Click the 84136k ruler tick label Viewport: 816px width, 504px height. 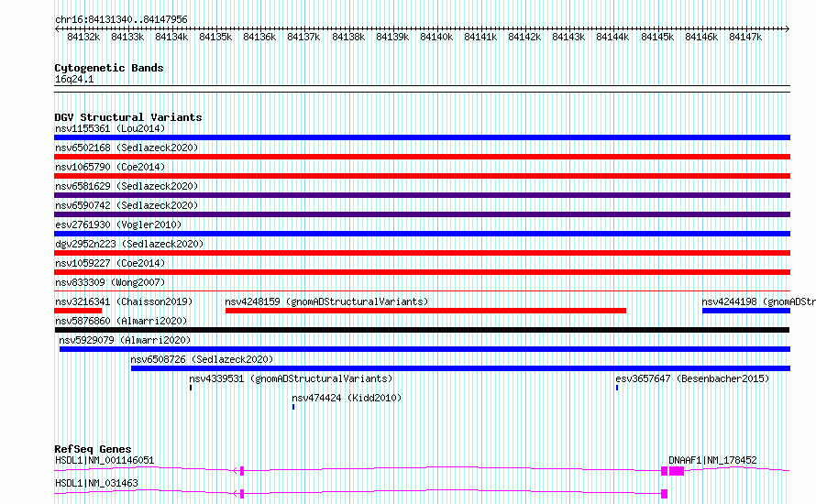click(x=259, y=37)
